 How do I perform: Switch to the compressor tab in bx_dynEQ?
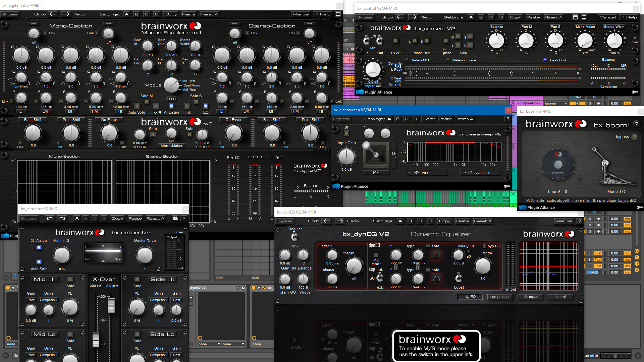tap(500, 297)
